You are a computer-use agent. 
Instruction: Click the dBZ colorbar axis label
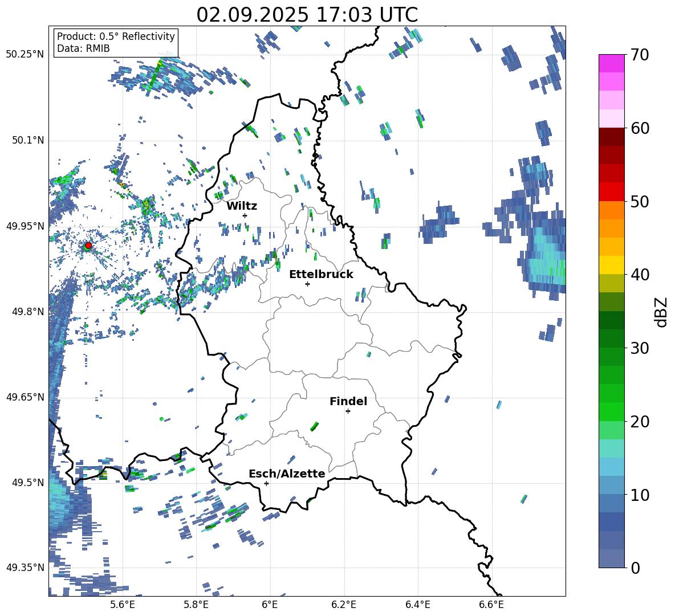660,312
